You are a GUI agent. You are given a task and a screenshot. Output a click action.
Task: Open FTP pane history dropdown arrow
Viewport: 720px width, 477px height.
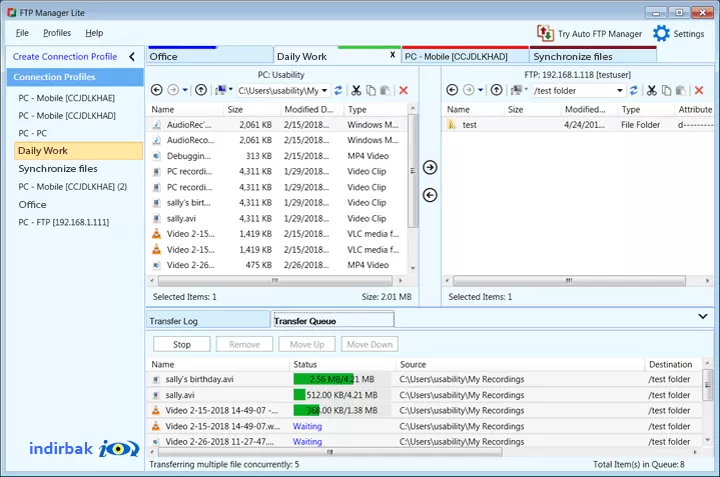click(x=480, y=90)
